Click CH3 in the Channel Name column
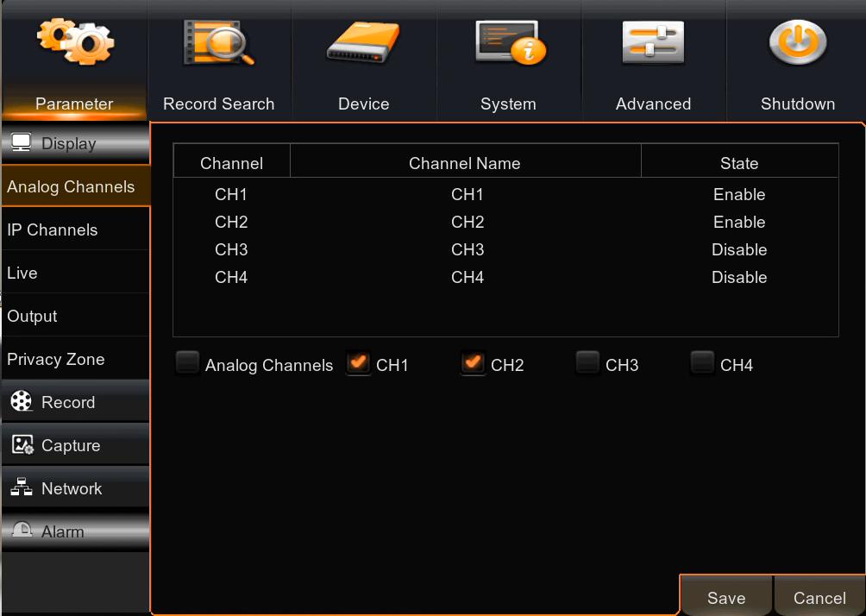The width and height of the screenshot is (866, 616). pos(468,249)
